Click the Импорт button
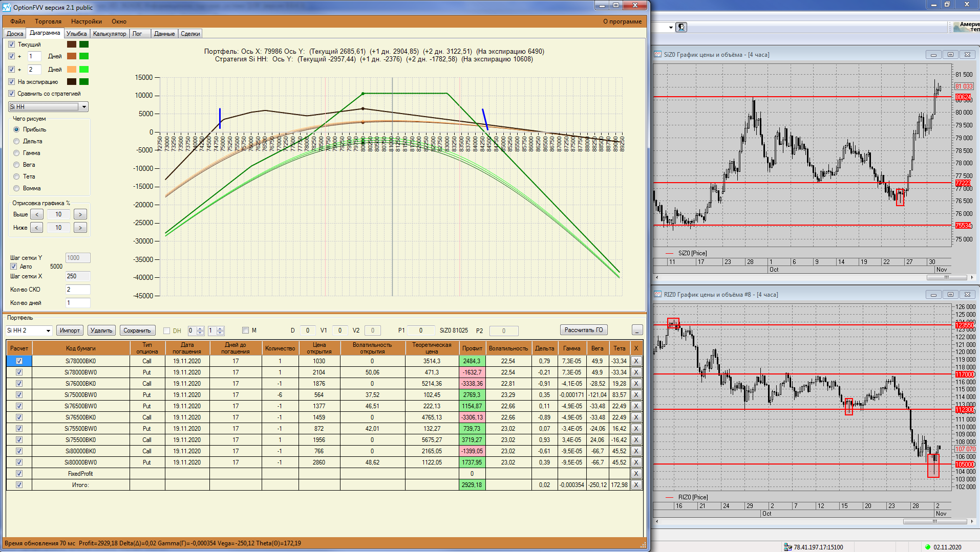This screenshot has height=552, width=980. 70,330
